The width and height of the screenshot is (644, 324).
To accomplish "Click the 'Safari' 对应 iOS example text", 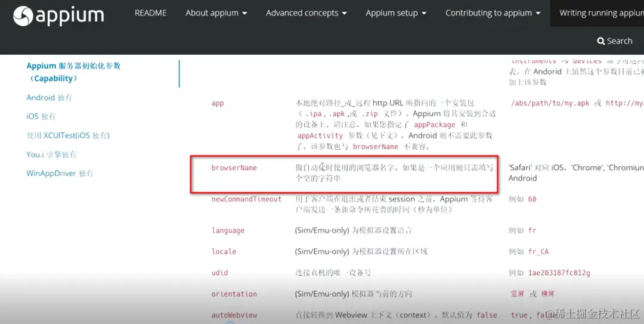I will 536,168.
